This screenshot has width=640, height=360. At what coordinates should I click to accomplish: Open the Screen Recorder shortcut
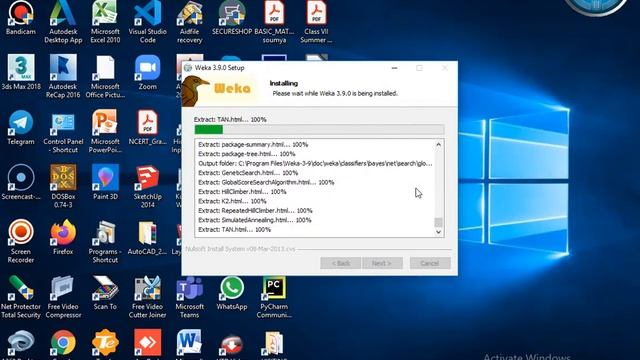[21, 241]
